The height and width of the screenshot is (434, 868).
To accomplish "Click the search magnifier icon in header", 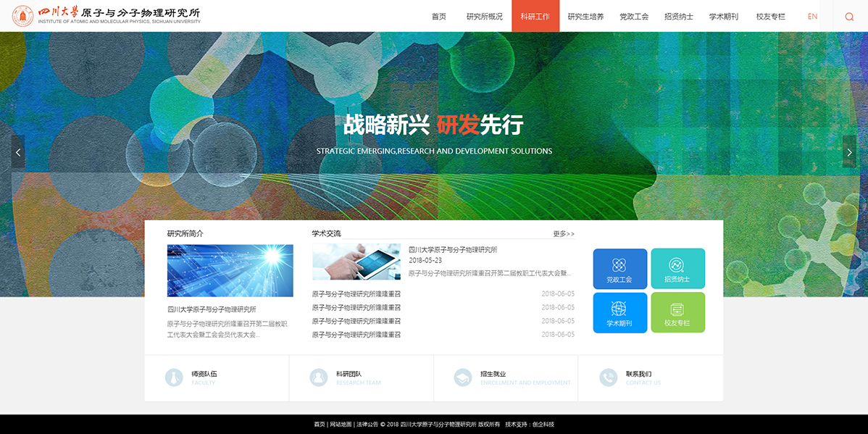I will point(849,17).
